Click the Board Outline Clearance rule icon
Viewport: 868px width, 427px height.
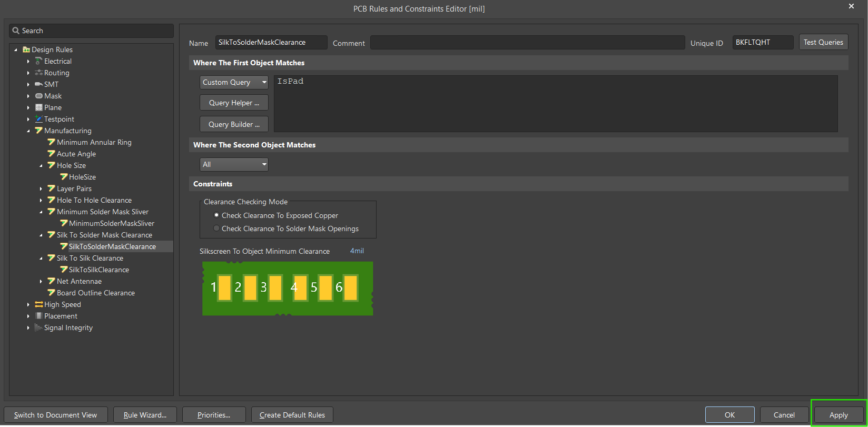pos(51,293)
